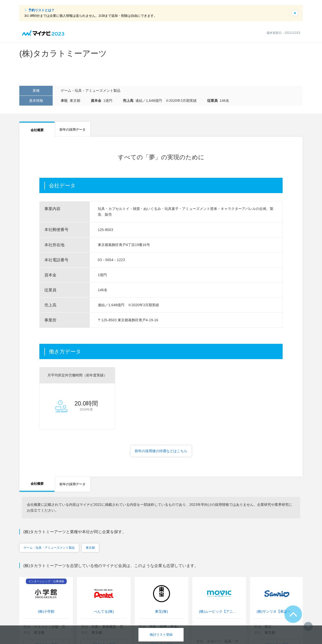Open the (株)ムービック company link
The image size is (322, 644).
[x=218, y=611]
